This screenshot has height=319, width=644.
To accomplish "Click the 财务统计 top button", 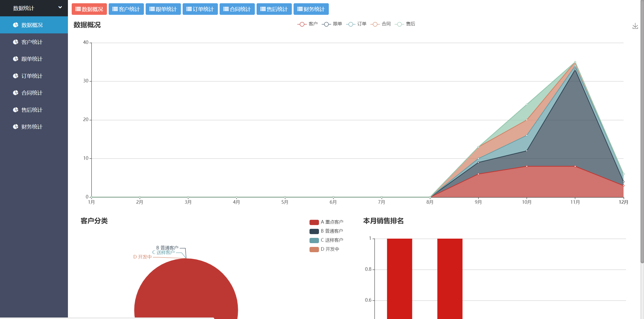I will pos(311,9).
